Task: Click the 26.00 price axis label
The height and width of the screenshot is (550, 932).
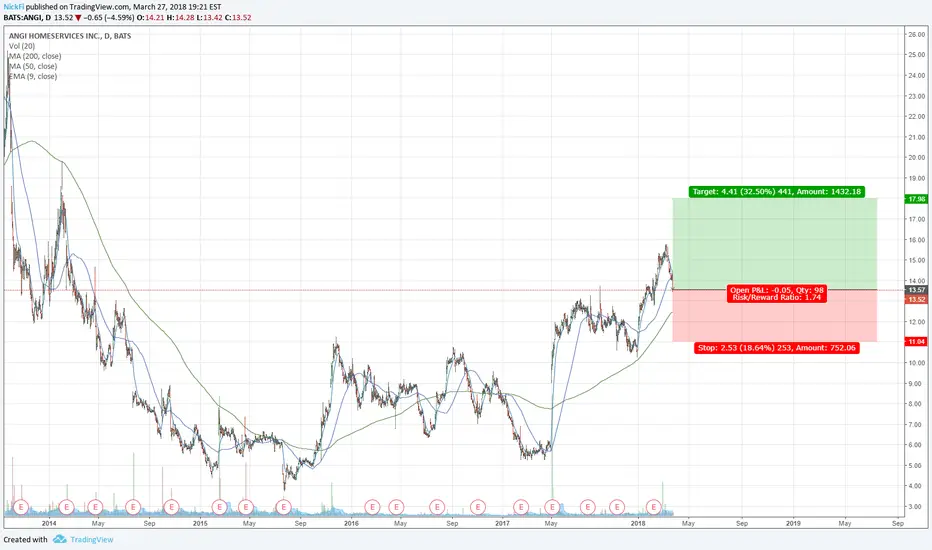Action: 917,34
